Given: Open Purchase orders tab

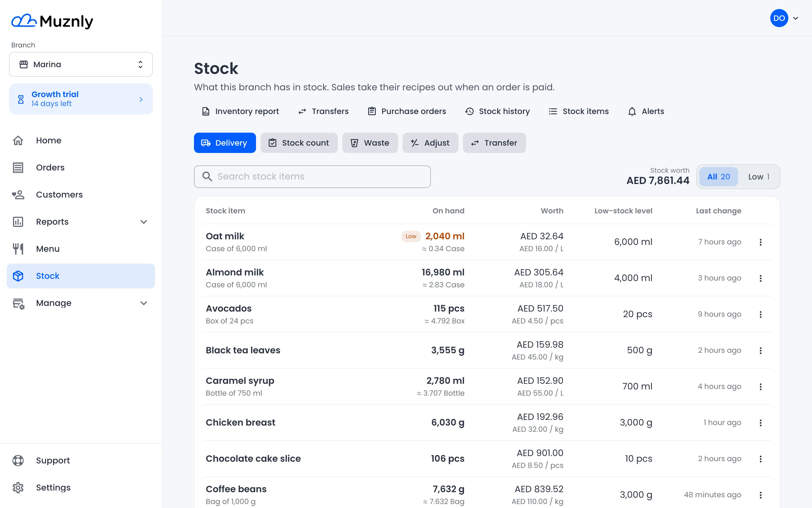Looking at the screenshot, I should click(x=407, y=111).
